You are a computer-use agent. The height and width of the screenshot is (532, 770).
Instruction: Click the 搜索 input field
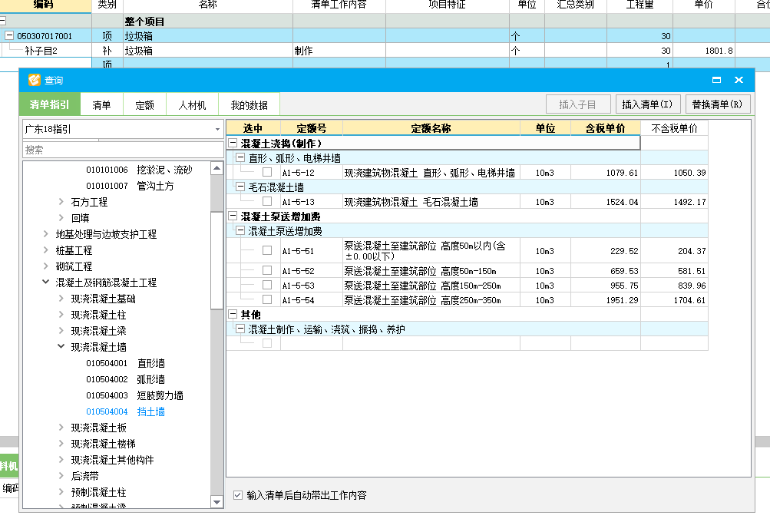pyautogui.click(x=123, y=150)
